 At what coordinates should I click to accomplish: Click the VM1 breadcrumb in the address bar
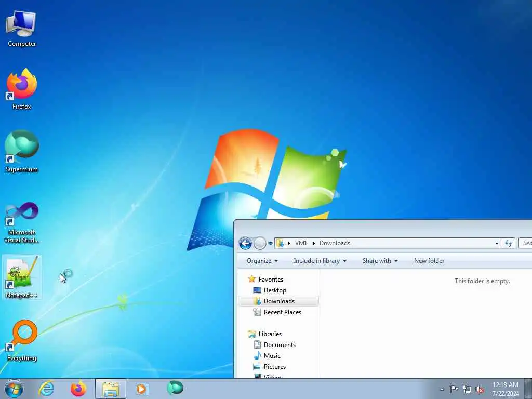[301, 243]
